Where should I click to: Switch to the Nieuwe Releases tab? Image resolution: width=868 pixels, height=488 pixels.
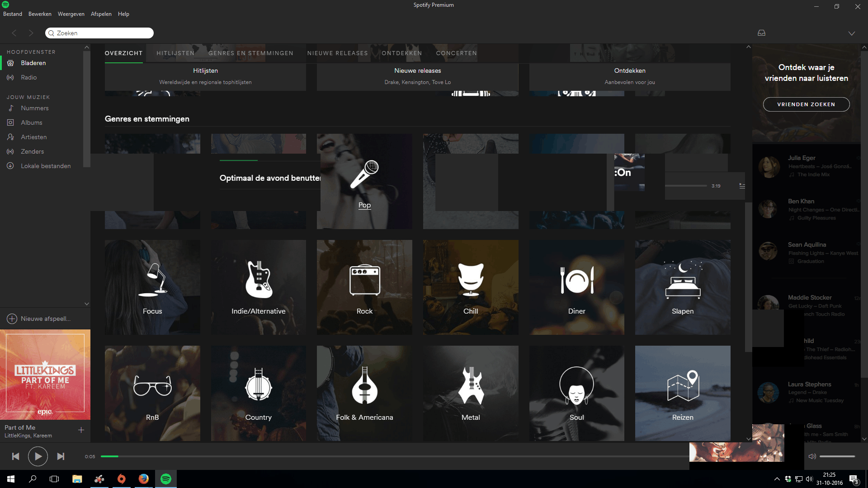[x=337, y=53]
